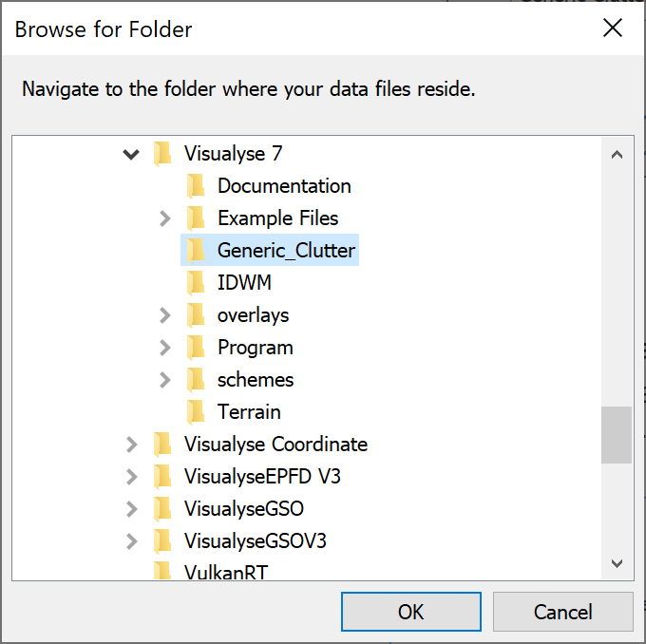
Task: Click the scrollbar down arrow
Action: [x=617, y=563]
